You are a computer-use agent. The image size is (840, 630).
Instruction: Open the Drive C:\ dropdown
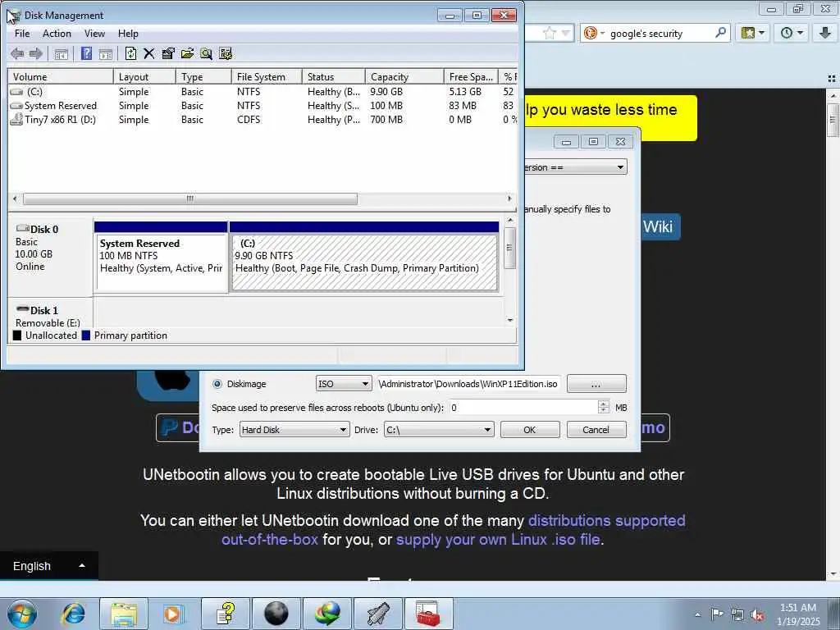(439, 430)
